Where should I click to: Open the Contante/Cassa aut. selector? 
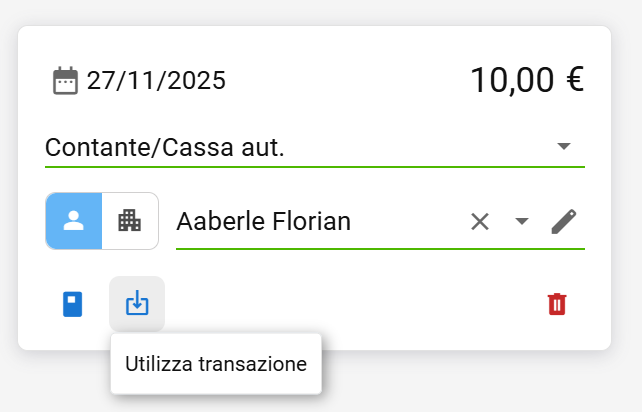pyautogui.click(x=300, y=148)
